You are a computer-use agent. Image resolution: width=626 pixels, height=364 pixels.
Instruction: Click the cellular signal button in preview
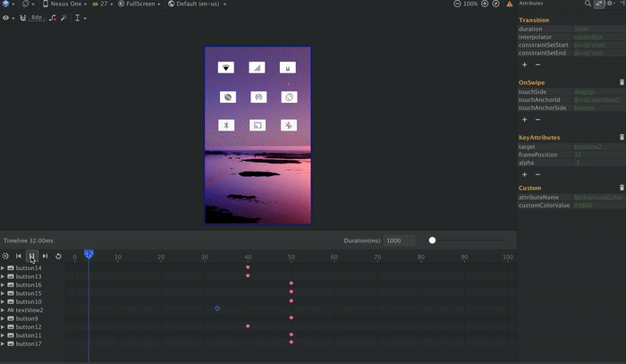point(257,67)
